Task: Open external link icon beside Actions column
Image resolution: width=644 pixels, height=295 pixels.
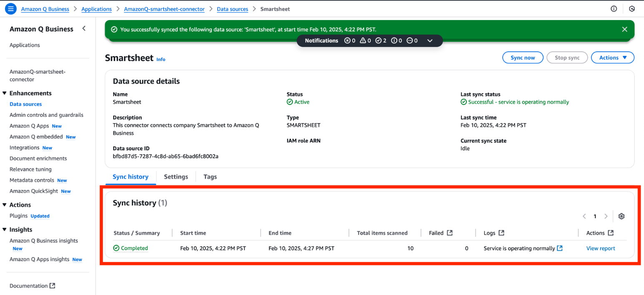Action: point(611,233)
